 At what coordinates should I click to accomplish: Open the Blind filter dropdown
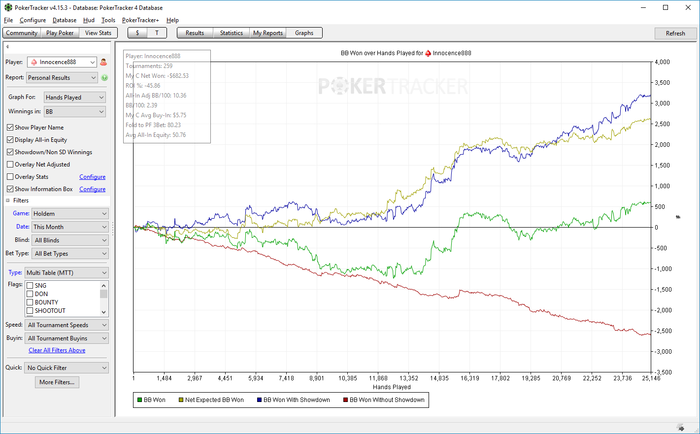[x=70, y=240]
